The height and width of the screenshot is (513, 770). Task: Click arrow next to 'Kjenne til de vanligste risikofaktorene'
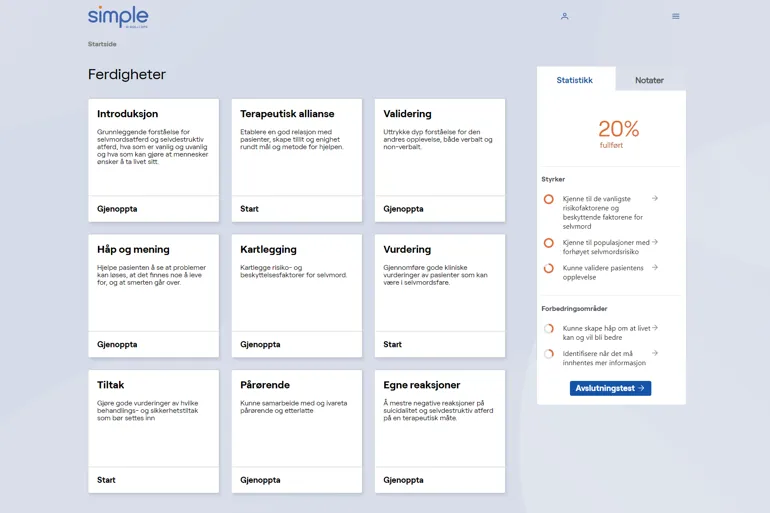click(655, 198)
